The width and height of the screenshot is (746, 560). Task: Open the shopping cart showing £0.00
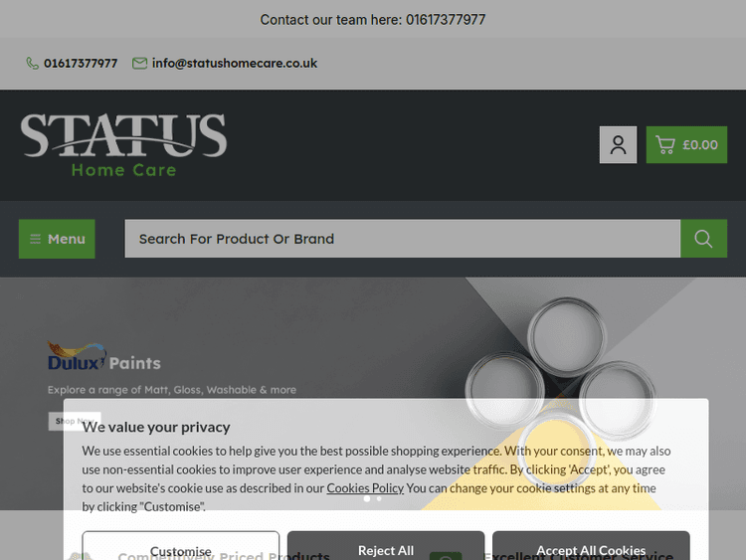(x=686, y=144)
